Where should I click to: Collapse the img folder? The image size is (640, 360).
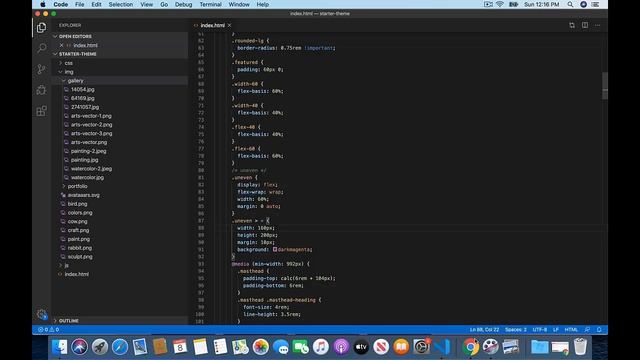click(x=69, y=72)
